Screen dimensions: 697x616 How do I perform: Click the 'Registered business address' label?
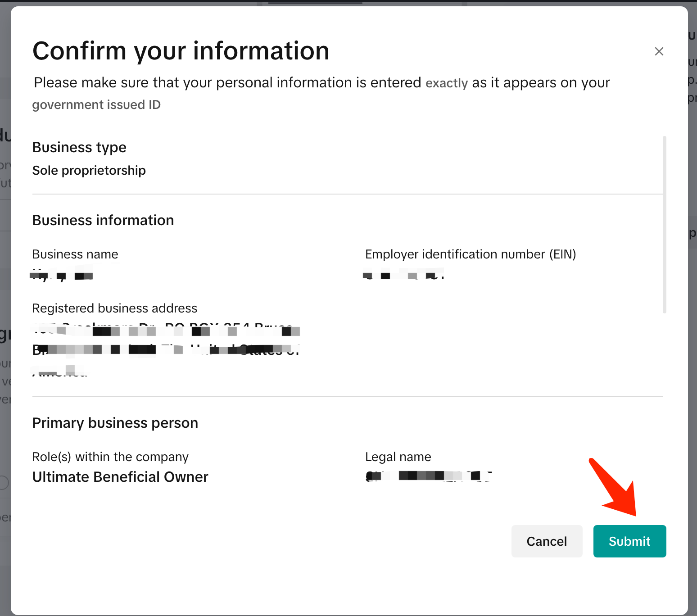(x=114, y=308)
